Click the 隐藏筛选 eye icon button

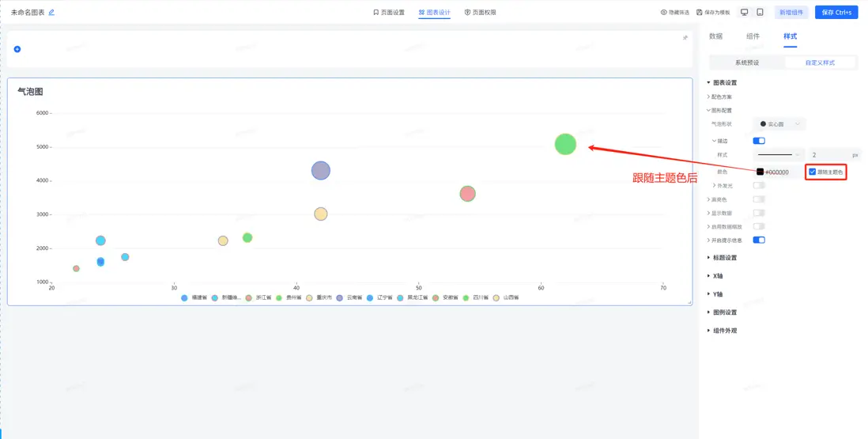[x=675, y=12]
